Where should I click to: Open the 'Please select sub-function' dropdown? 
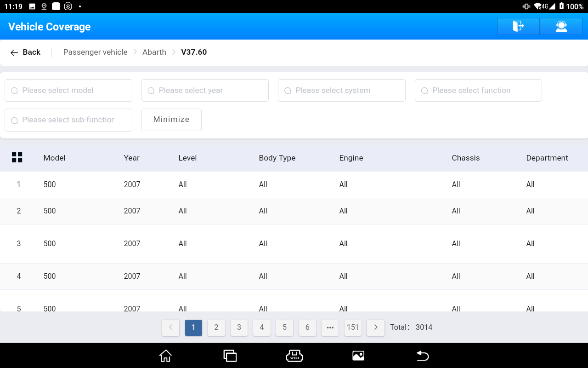pos(68,120)
